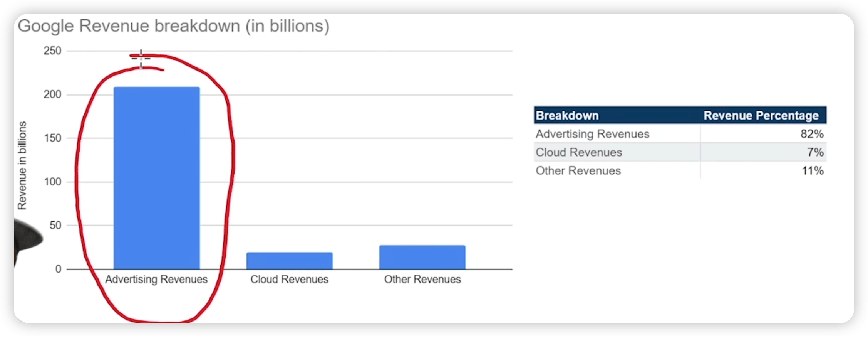Select 'Advertising Revenues' table cell
Viewport: 868px width, 337px height.
coord(617,134)
